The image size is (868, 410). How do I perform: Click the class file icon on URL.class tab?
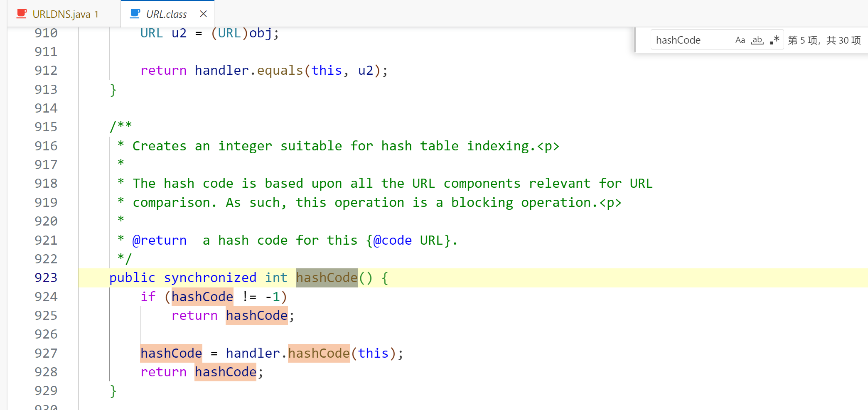135,14
